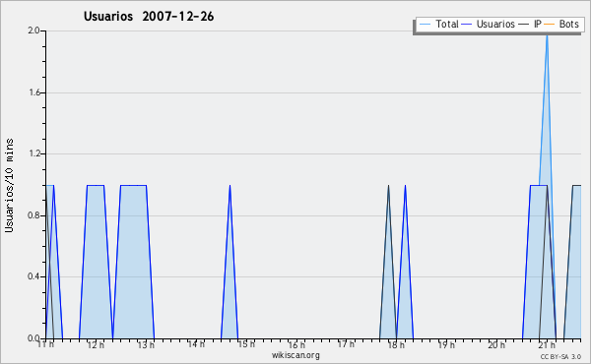This screenshot has height=364, width=591.
Task: Click the 12 h x-axis label
Action: (96, 344)
